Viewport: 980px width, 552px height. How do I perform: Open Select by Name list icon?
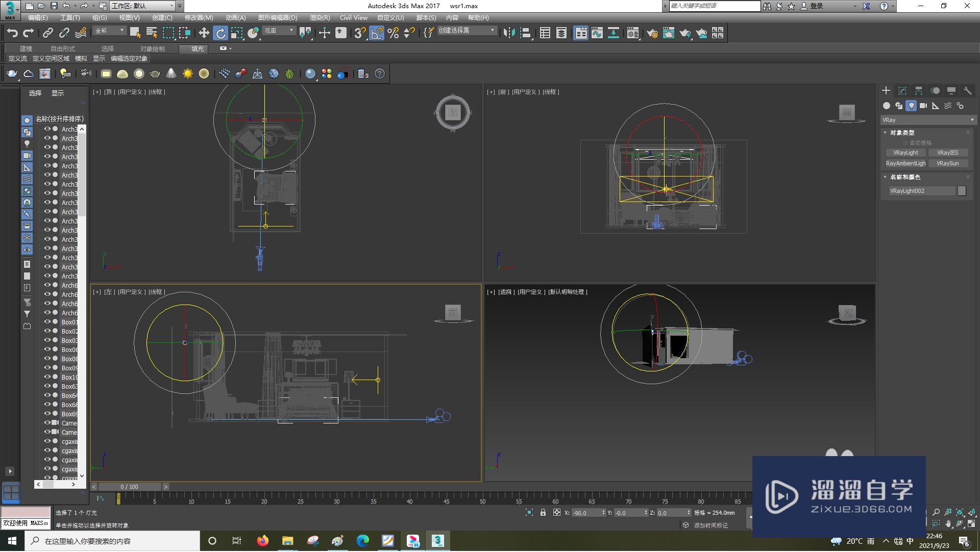(152, 33)
